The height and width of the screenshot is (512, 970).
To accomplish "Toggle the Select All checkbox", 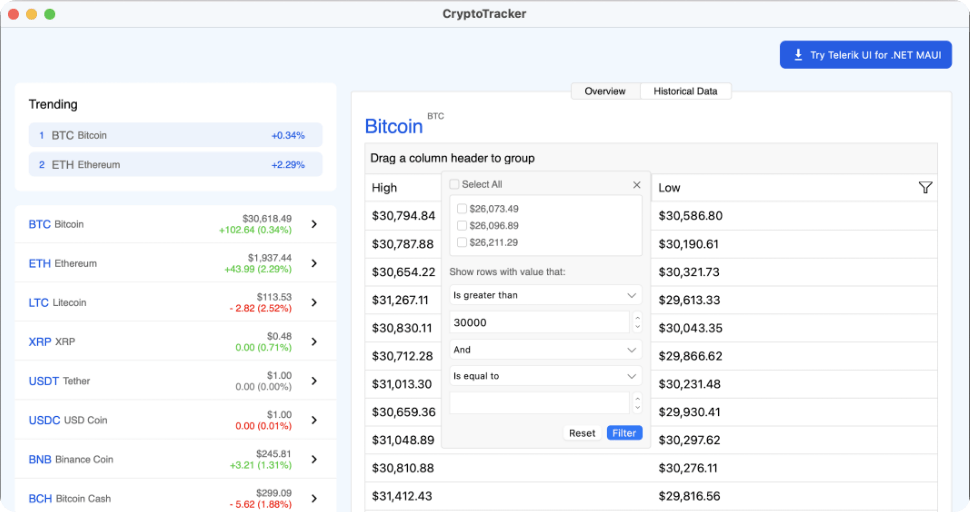I will pyautogui.click(x=455, y=185).
